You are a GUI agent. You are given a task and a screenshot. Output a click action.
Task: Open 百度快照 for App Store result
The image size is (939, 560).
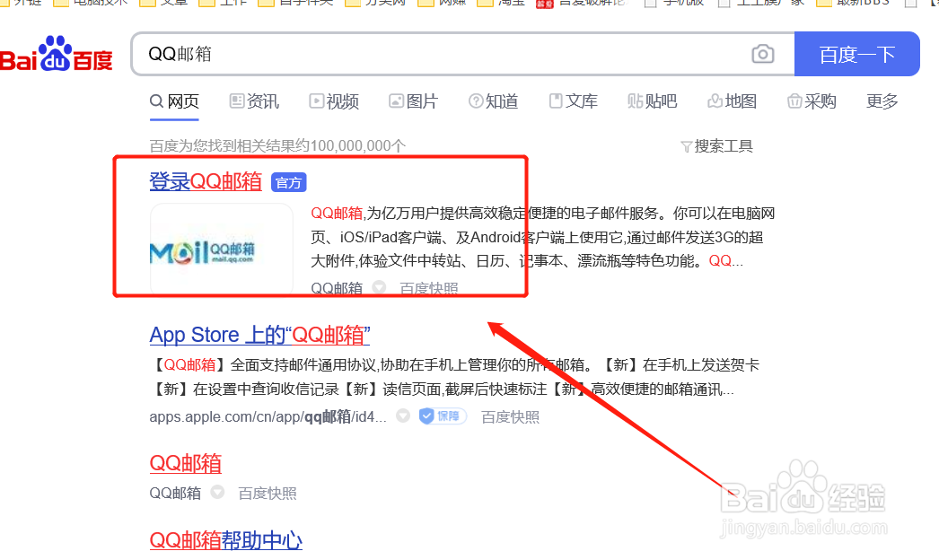click(510, 416)
